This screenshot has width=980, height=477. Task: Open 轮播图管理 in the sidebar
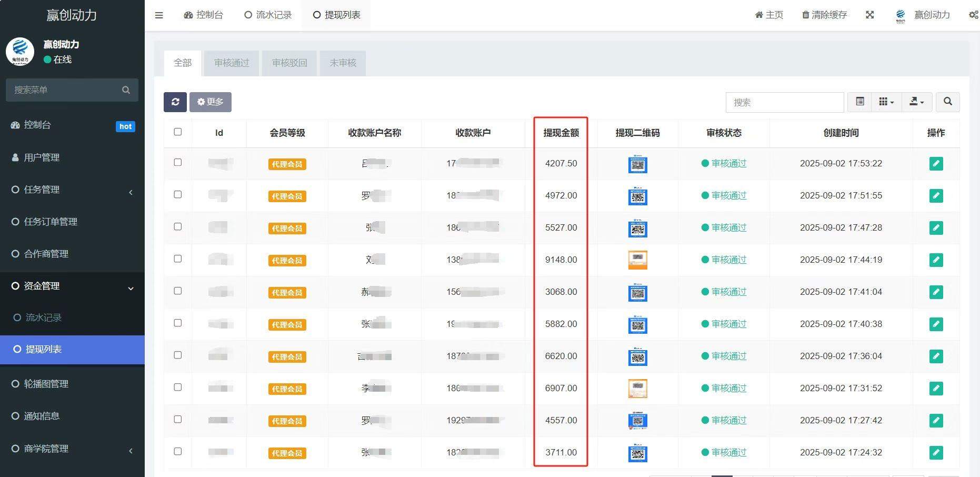click(x=72, y=384)
